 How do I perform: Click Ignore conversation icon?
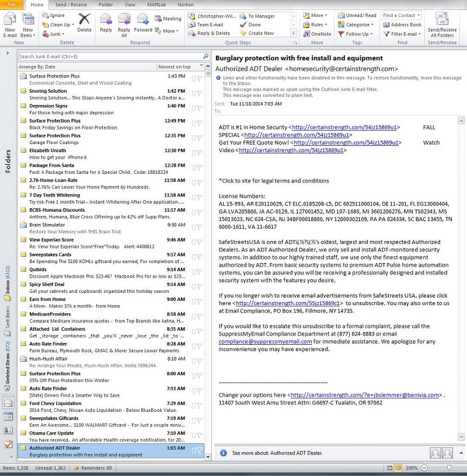tap(46, 15)
